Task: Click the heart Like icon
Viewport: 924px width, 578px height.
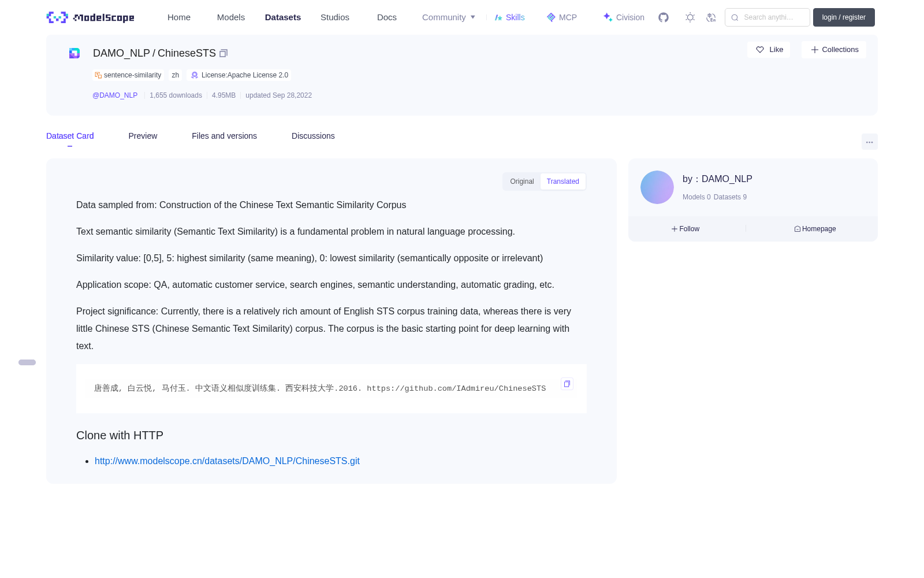Action: (x=760, y=50)
